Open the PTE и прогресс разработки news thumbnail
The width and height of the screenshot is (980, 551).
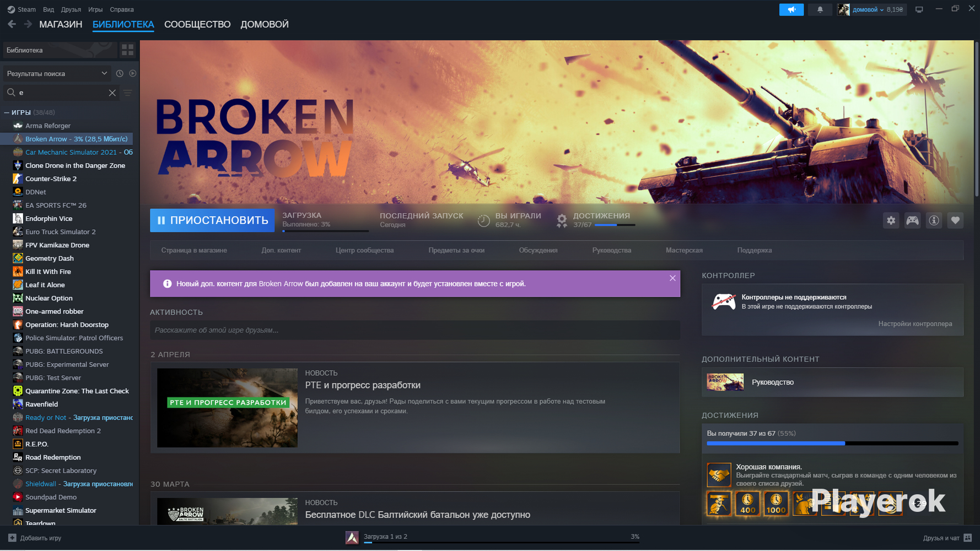(x=227, y=408)
